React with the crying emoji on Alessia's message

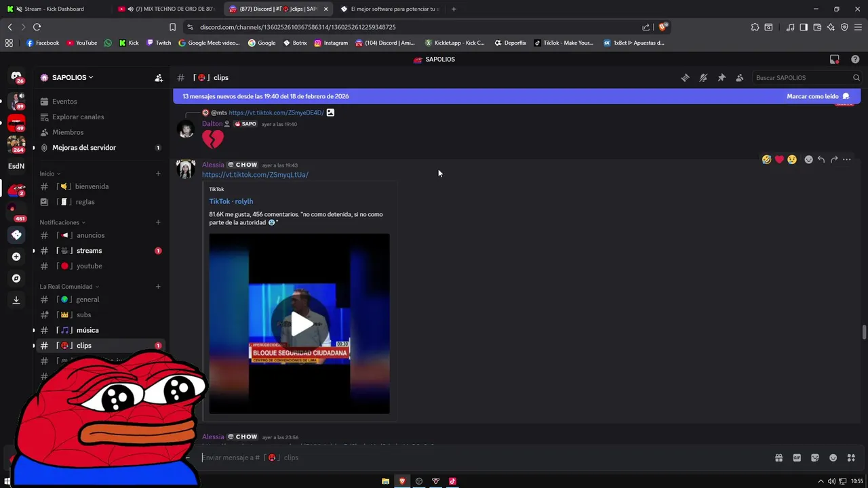(x=791, y=160)
